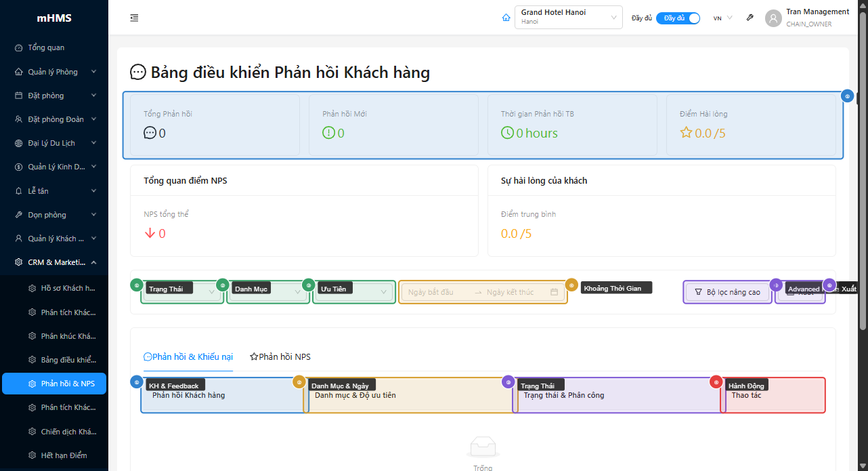Screen dimensions: 868x471
Task: Switch to the Phản hồi NPS tab
Action: (x=280, y=357)
